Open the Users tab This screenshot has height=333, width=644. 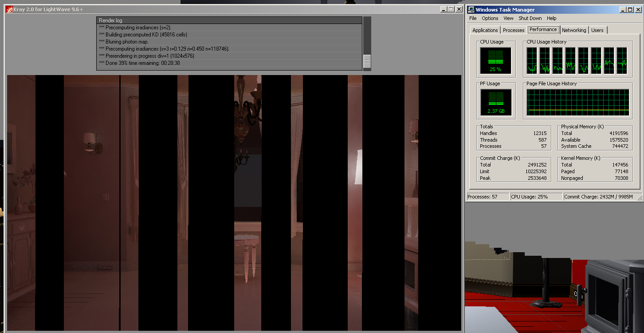point(597,30)
